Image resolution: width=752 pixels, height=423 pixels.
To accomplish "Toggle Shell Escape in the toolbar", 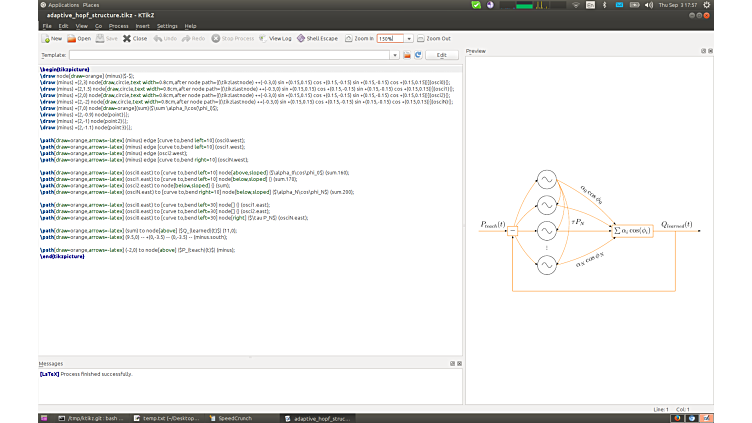I will [300, 38].
